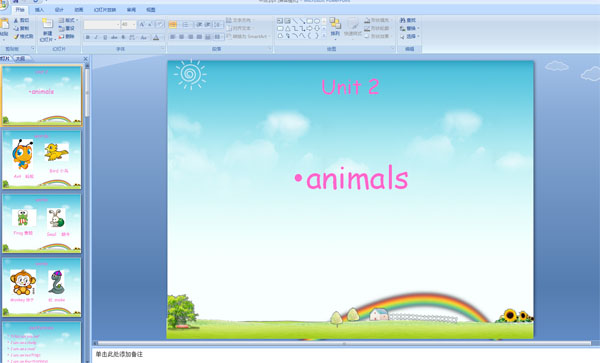Toggle Align Text Right
The height and width of the screenshot is (363, 600).
[190, 37]
